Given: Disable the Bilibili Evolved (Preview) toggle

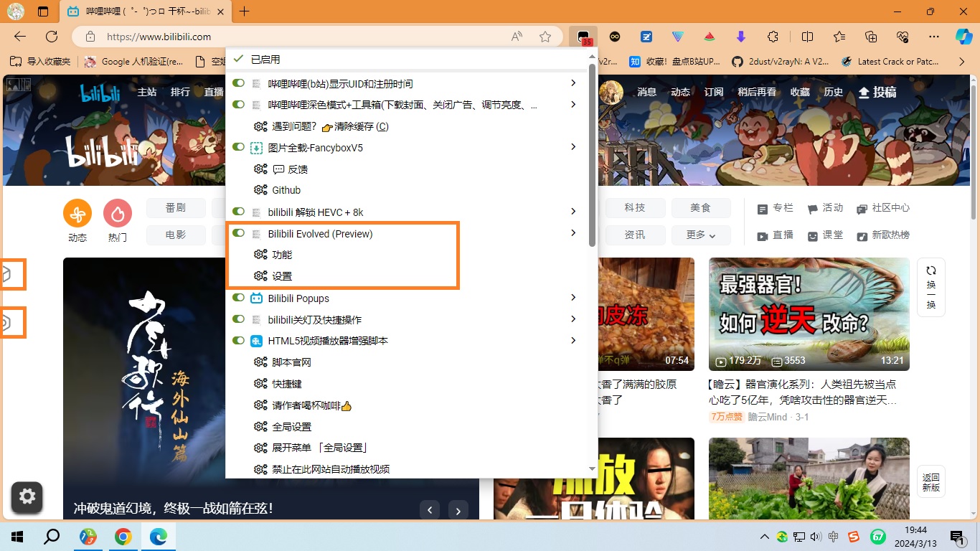Looking at the screenshot, I should pyautogui.click(x=238, y=233).
